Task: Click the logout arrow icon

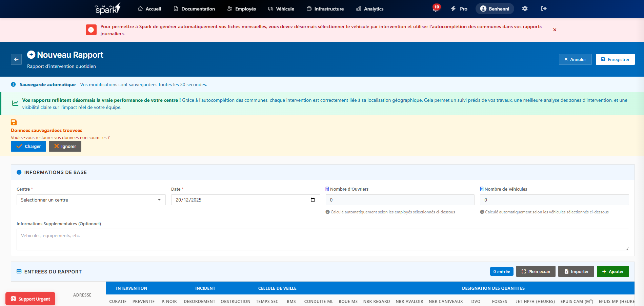Action: pos(544,9)
